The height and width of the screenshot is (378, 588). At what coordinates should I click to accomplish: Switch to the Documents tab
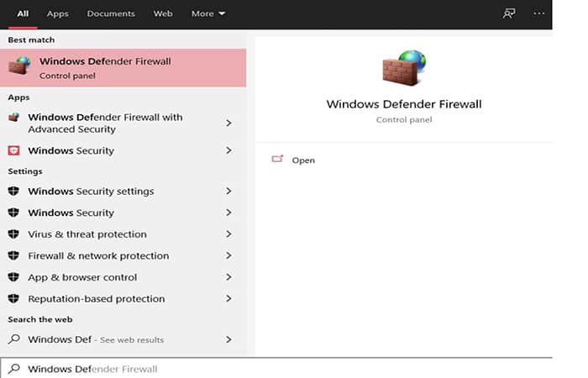click(x=111, y=13)
